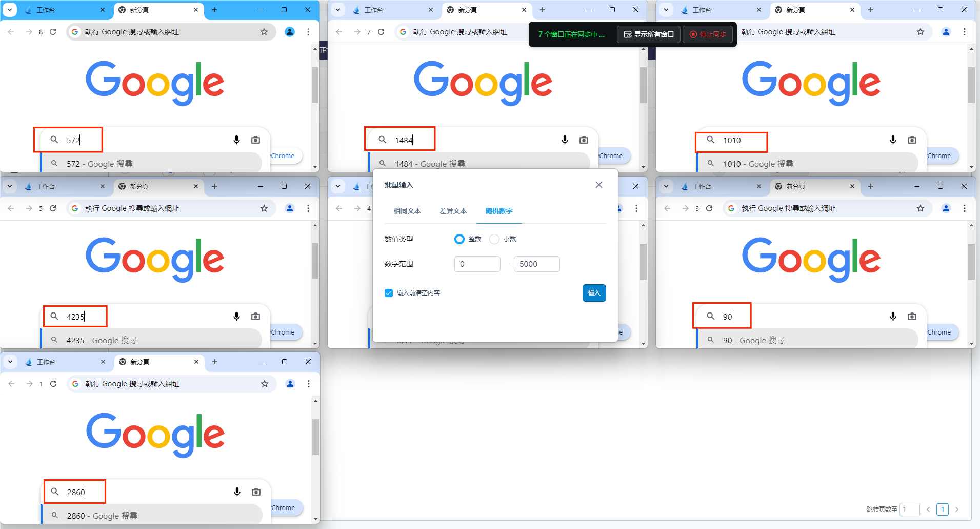The image size is (980, 529).
Task: Click page jump input field at bottom
Action: [x=910, y=509]
